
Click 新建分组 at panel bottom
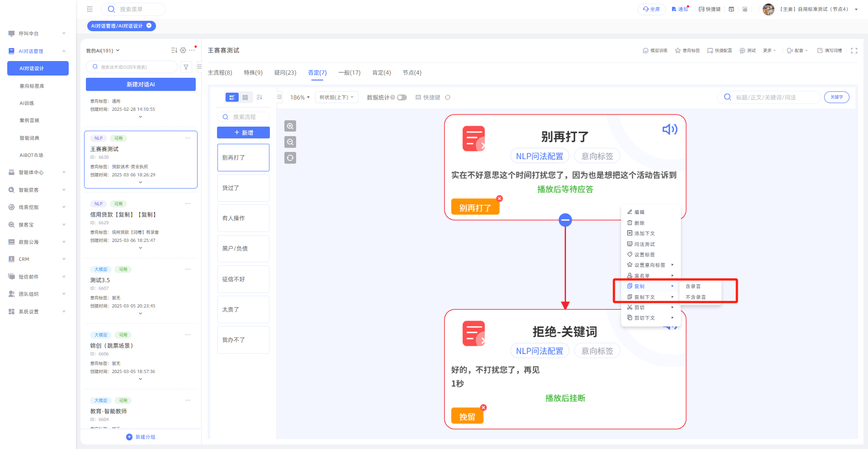(x=141, y=437)
